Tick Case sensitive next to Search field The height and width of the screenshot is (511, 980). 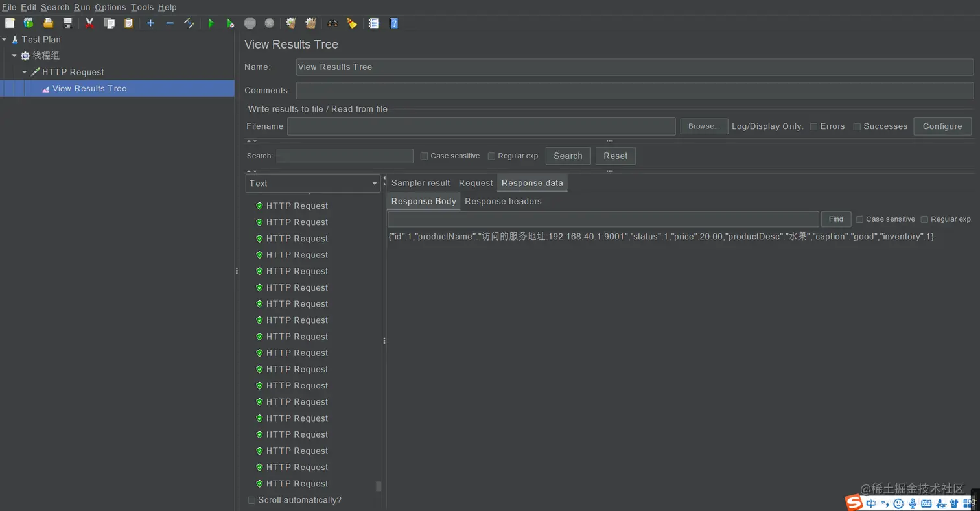[424, 156]
